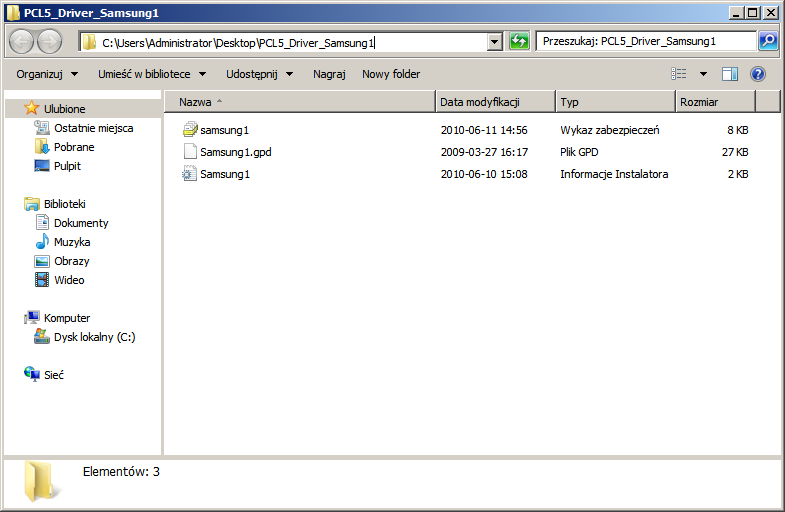The image size is (785, 512).
Task: Open the Umieść w bibliotece dropdown
Action: click(x=152, y=74)
